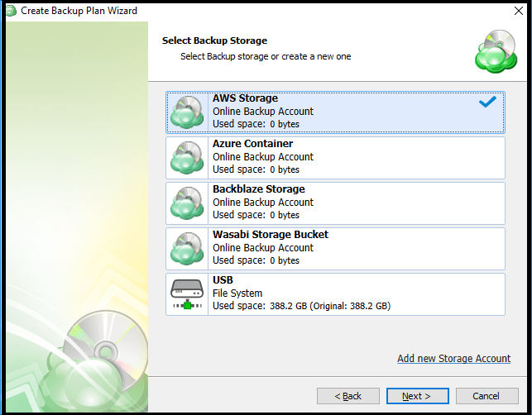Select the AWS Storage title
The height and width of the screenshot is (415, 532).
pyautogui.click(x=245, y=98)
